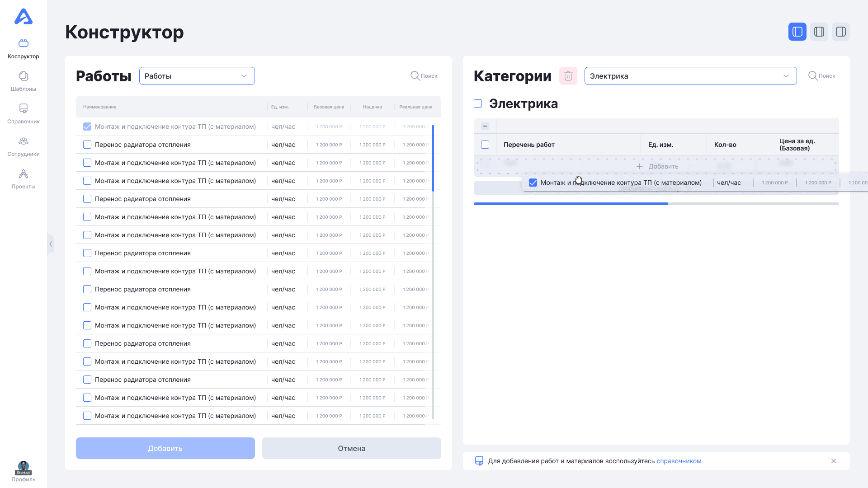Toggle the Перечень работ header checkbox
The width and height of the screenshot is (868, 488).
[x=485, y=145]
